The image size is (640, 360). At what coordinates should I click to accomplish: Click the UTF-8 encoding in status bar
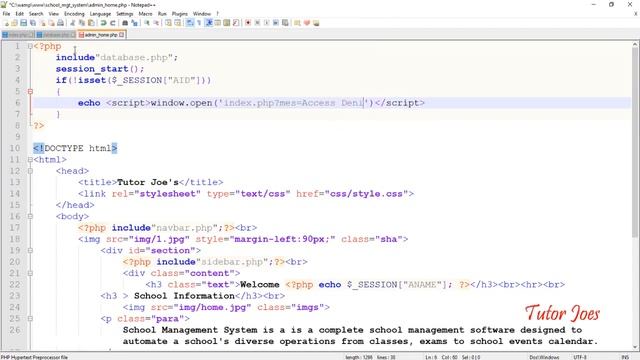pos(580,357)
